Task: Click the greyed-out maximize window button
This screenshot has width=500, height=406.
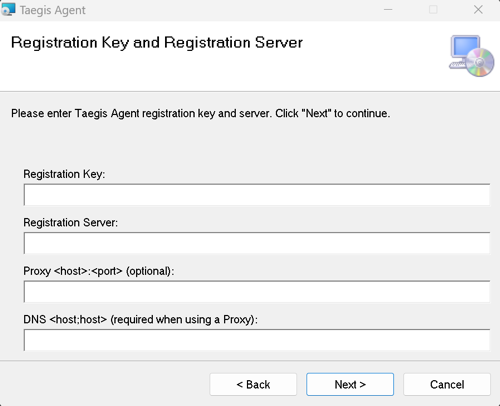Action: [x=433, y=10]
